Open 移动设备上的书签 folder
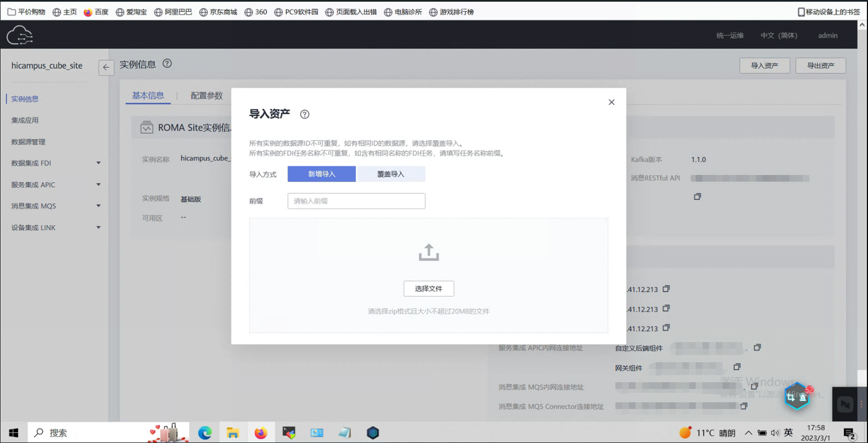868x443 pixels. (829, 12)
